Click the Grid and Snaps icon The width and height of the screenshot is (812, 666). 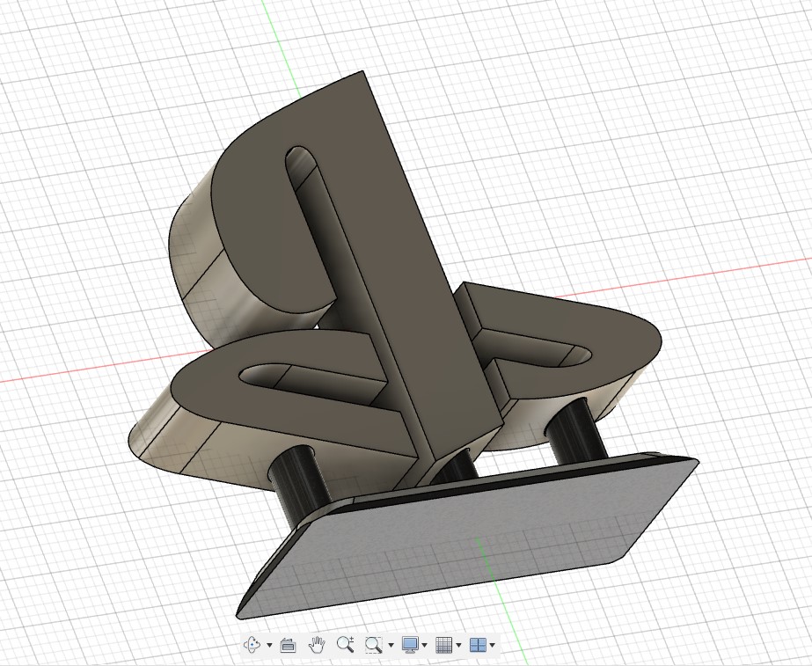click(444, 645)
